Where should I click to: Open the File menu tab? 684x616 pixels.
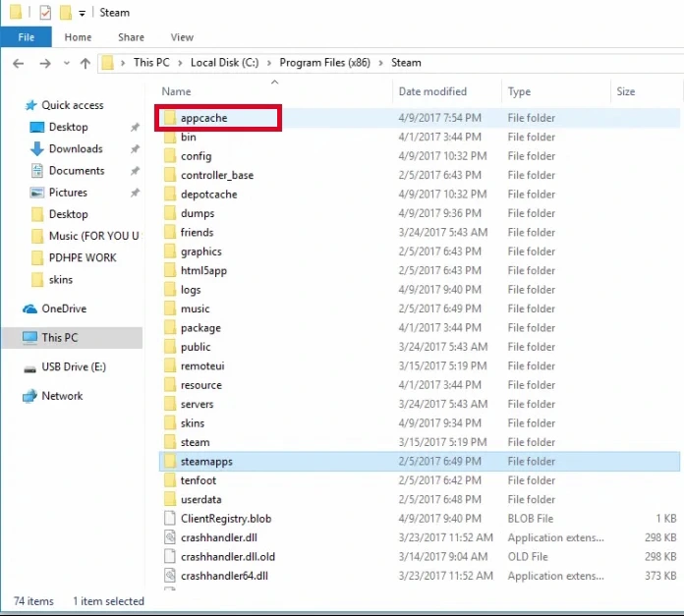27,37
